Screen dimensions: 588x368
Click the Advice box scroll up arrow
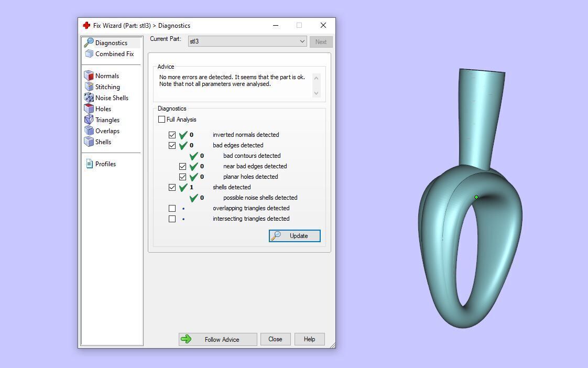(316, 78)
